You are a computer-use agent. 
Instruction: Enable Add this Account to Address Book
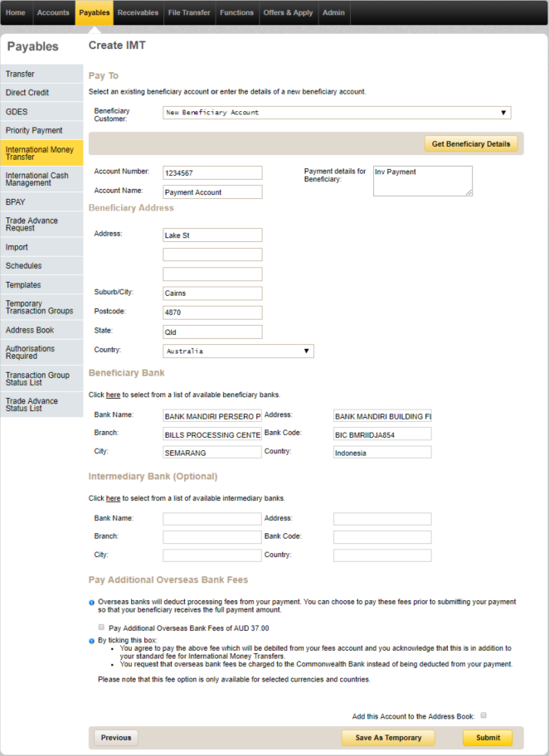[483, 715]
